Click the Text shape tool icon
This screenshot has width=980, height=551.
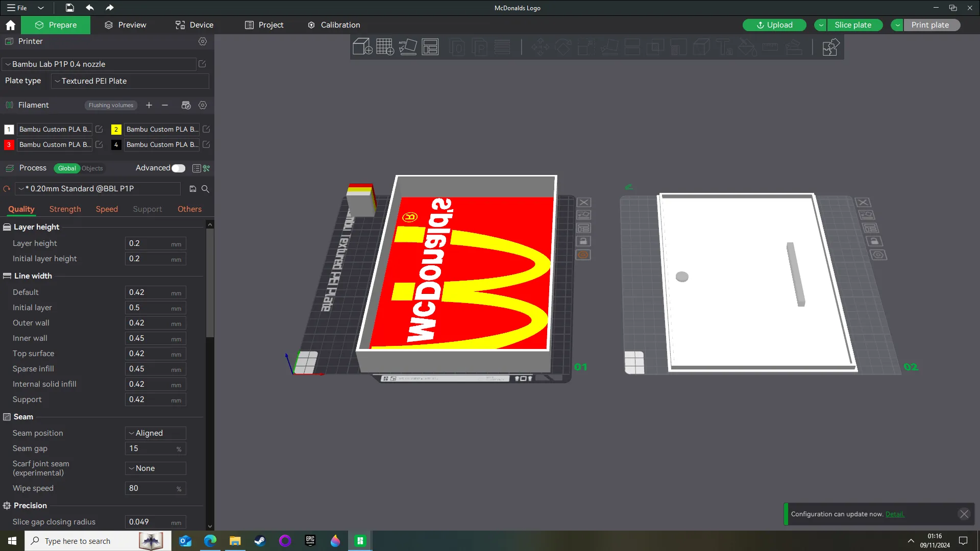(x=724, y=47)
